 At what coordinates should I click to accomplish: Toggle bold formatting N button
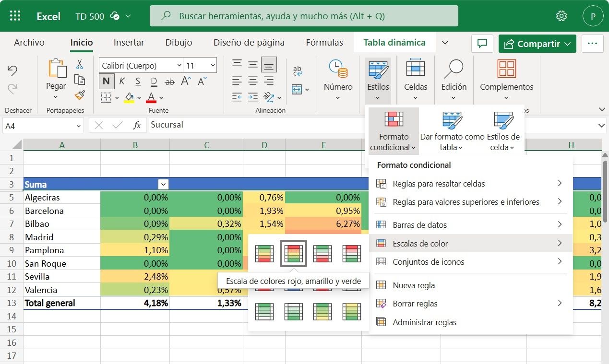coord(106,81)
